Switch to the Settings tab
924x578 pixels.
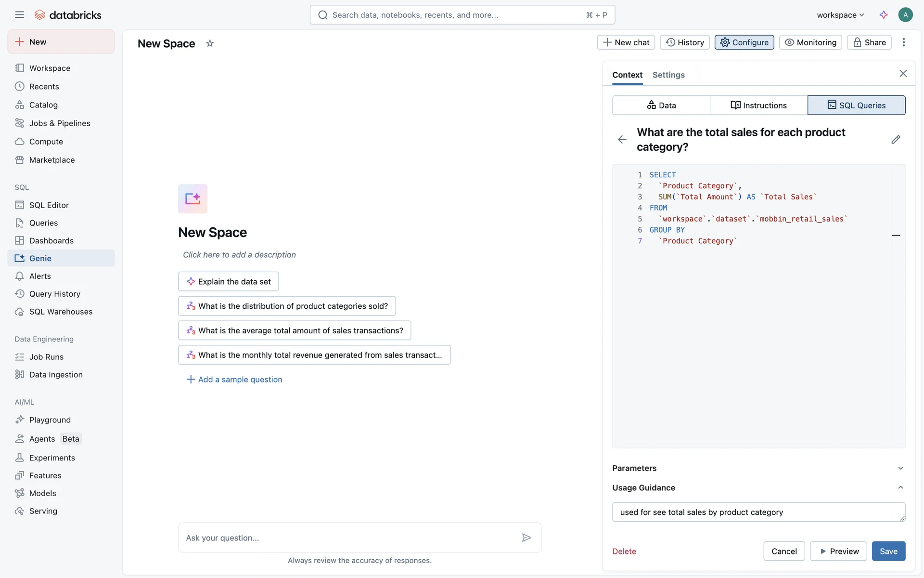(668, 75)
